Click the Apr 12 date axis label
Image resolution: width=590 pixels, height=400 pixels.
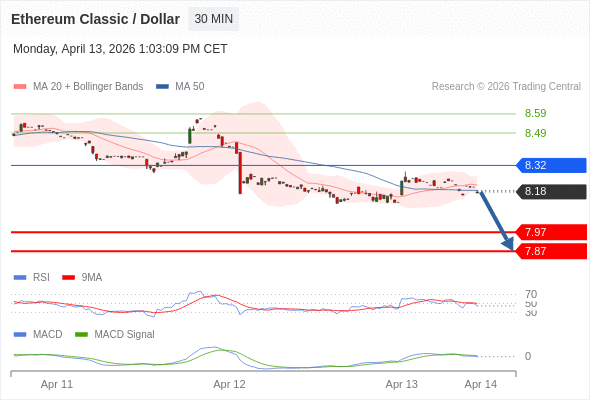coord(229,385)
